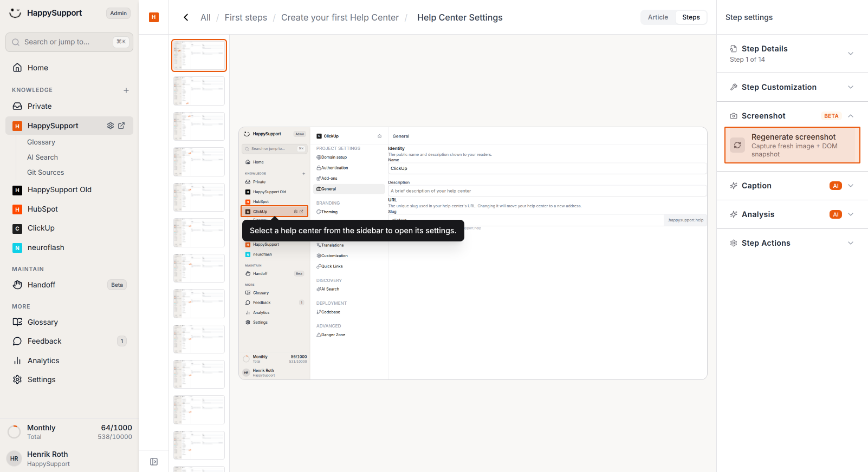Click the neuroflash N icon
868x472 pixels.
[17, 248]
